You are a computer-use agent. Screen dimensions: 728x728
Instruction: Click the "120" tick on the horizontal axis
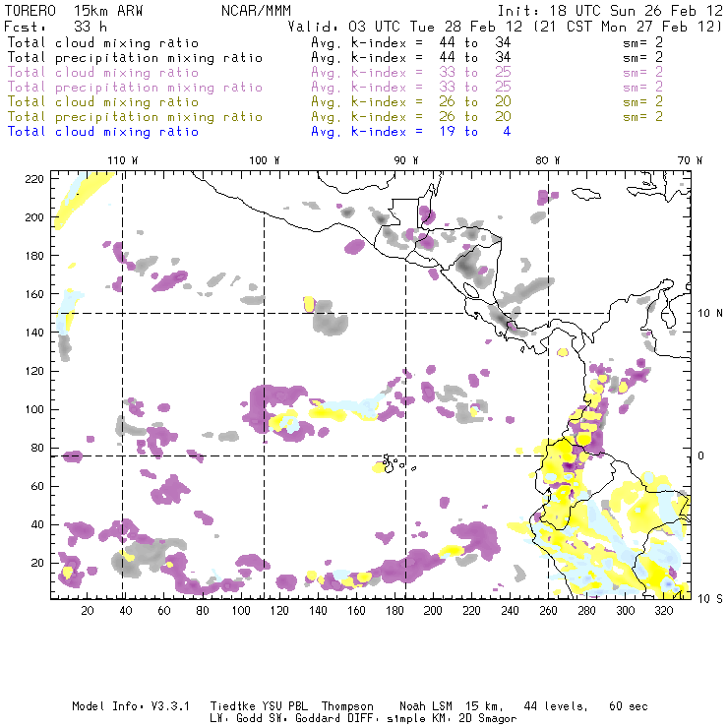click(x=279, y=611)
